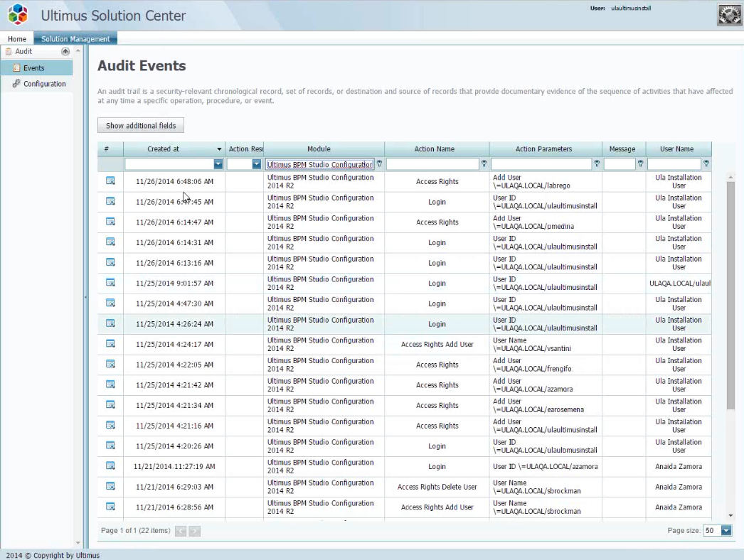Click the Action Name filter icon
744x560 pixels.
484,163
